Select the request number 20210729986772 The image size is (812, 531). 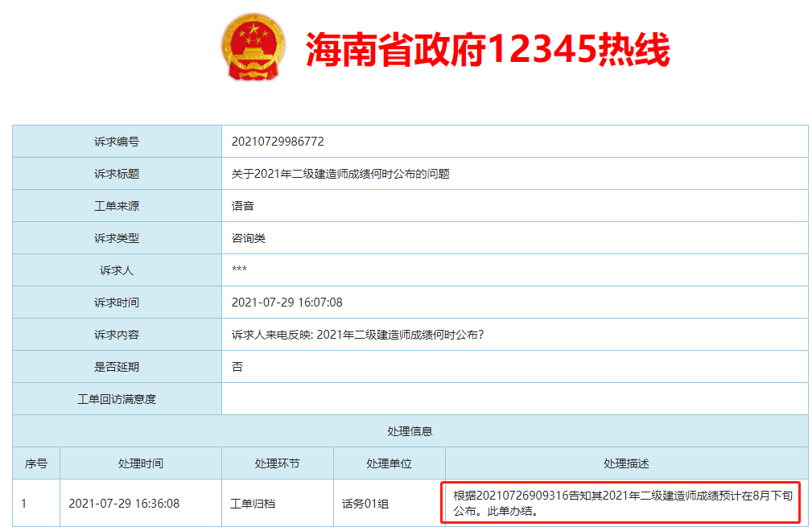(278, 142)
